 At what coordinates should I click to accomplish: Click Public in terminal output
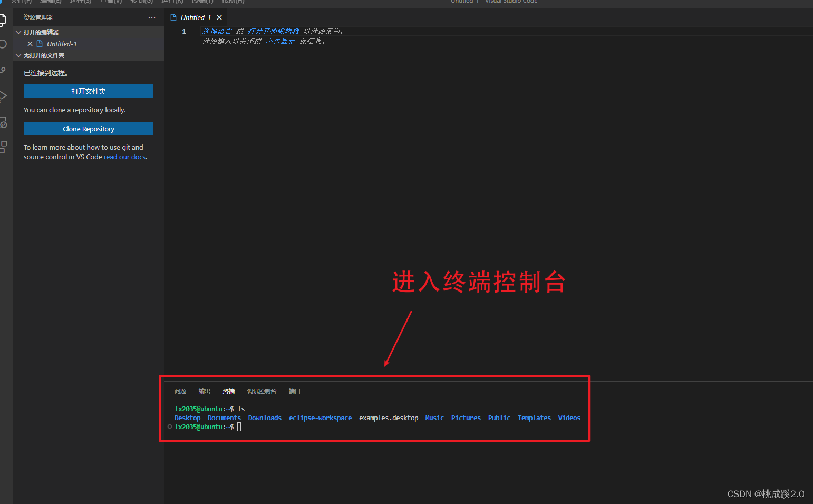point(499,418)
